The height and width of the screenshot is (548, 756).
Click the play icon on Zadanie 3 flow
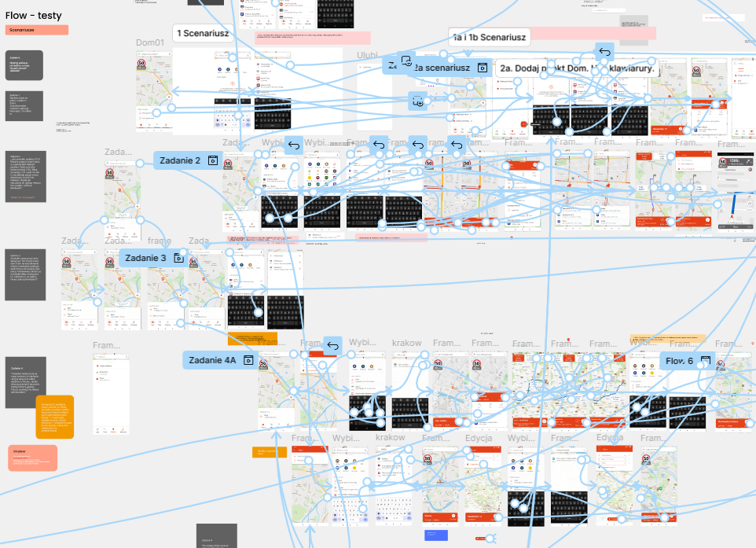click(x=178, y=258)
